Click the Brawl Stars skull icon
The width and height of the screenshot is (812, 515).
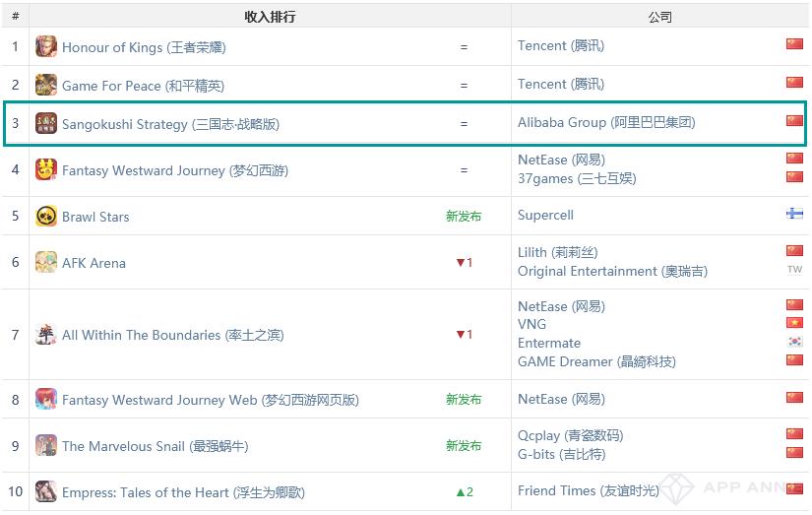click(x=46, y=216)
